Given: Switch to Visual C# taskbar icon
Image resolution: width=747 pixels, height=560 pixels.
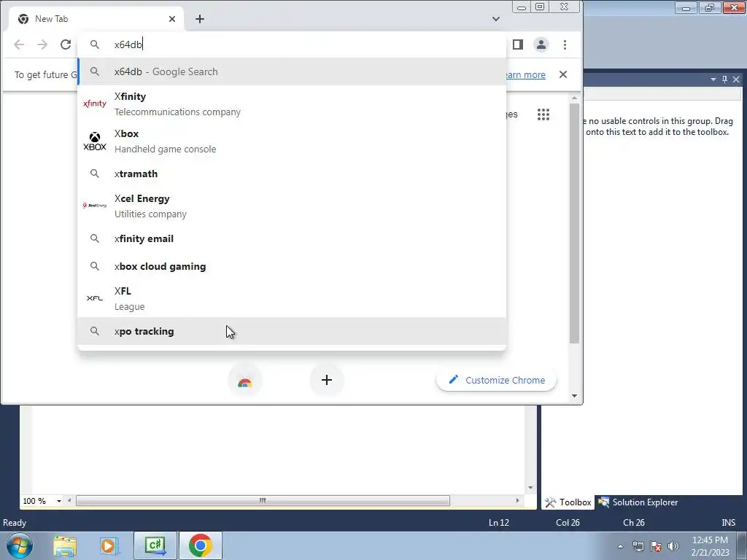Looking at the screenshot, I should pyautogui.click(x=155, y=545).
